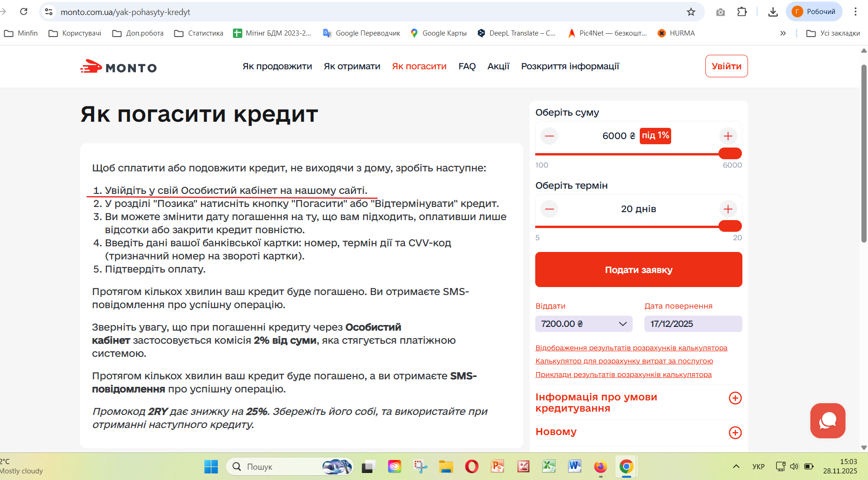The height and width of the screenshot is (480, 868).
Task: Click the Windows search box Пошук
Action: tap(290, 466)
